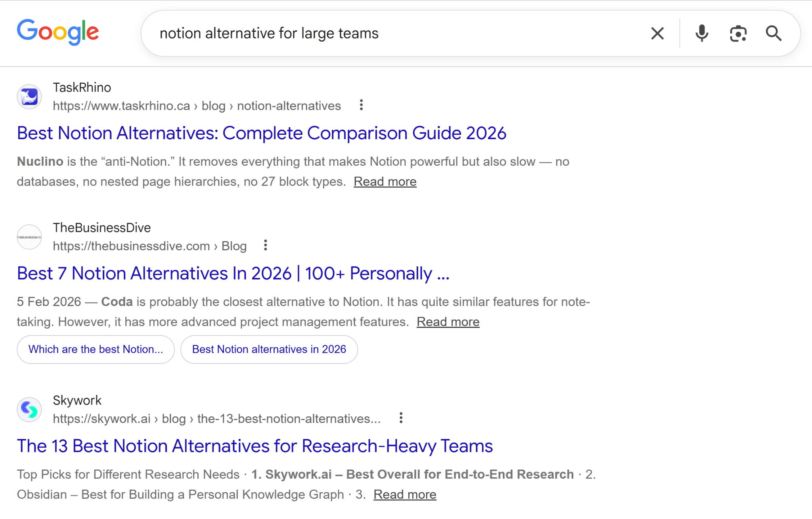812x519 pixels.
Task: Open TheBusinessDive result three-dot menu
Action: (265, 245)
